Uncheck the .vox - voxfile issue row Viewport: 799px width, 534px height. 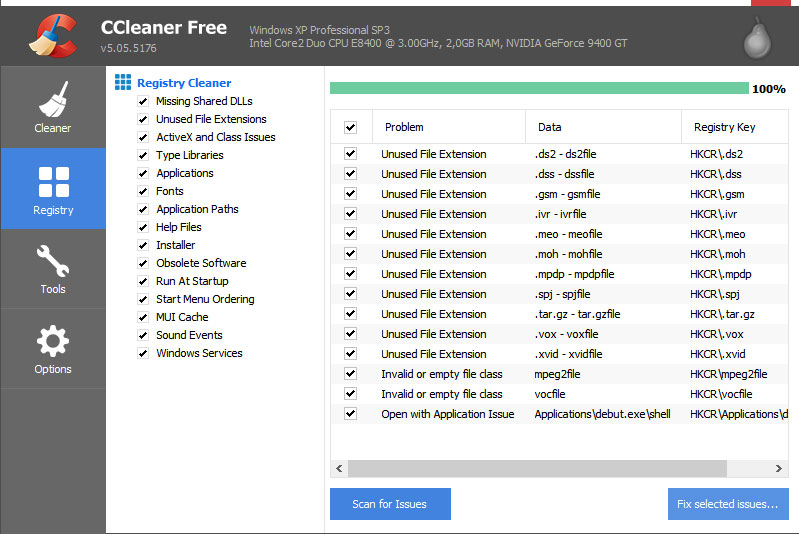click(351, 334)
